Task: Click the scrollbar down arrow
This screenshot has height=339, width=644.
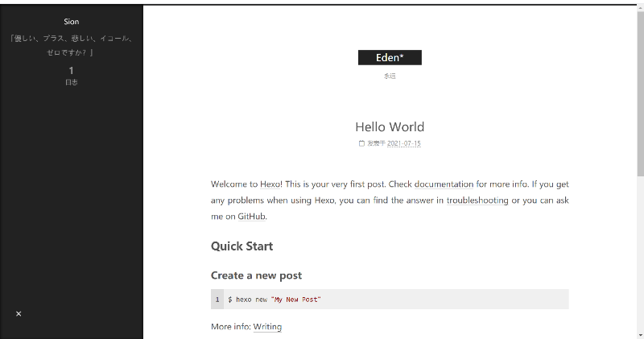Action: (x=640, y=334)
